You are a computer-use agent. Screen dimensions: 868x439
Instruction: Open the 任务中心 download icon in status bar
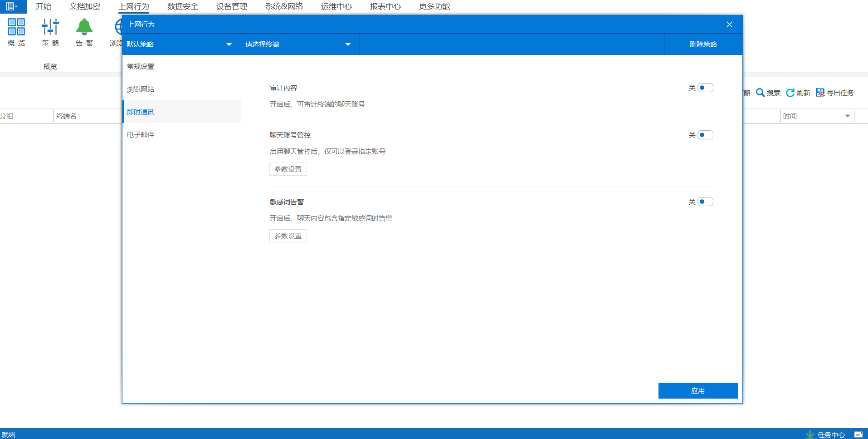coord(810,434)
